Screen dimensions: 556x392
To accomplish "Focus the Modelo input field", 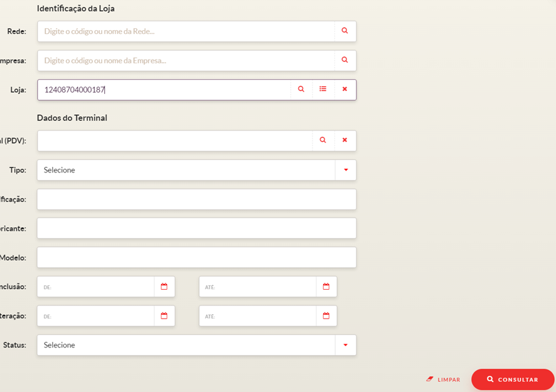I will pyautogui.click(x=197, y=257).
